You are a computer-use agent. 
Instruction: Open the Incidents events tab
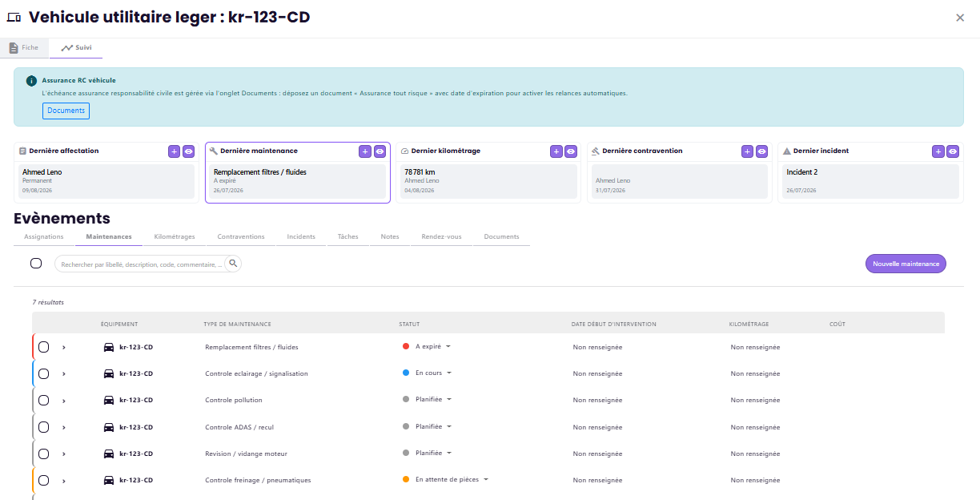301,237
